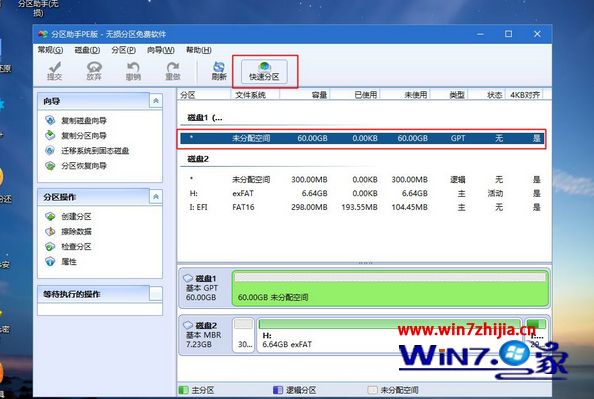Screen dimensions: 594x399
Task: Select the 60.00GB 未分配空间 disk bar
Action: point(390,288)
